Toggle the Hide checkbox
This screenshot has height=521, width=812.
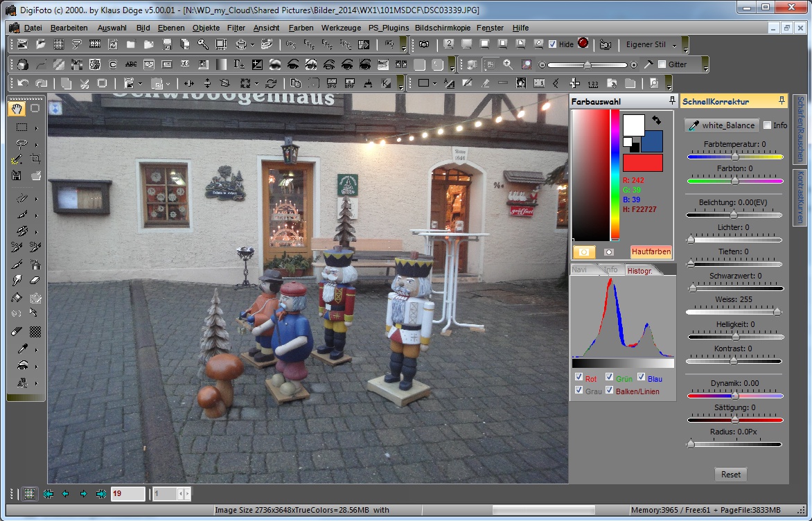[x=552, y=44]
